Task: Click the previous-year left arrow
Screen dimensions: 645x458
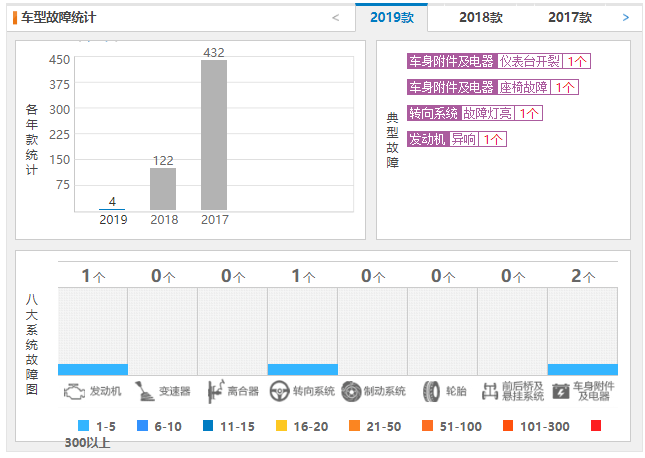Action: point(336,18)
